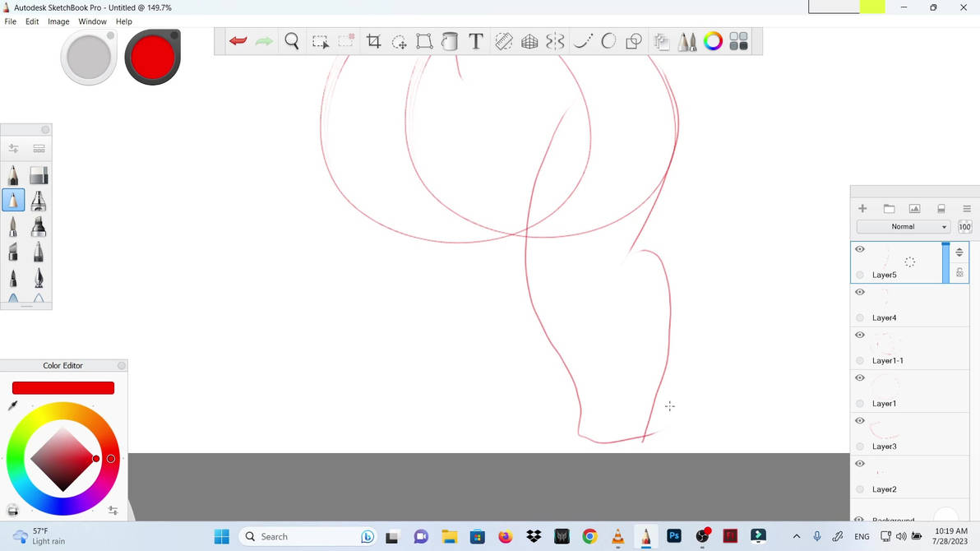Screen dimensions: 980x551
Task: Hide Layer1-1 using its eye icon
Action: coord(860,335)
